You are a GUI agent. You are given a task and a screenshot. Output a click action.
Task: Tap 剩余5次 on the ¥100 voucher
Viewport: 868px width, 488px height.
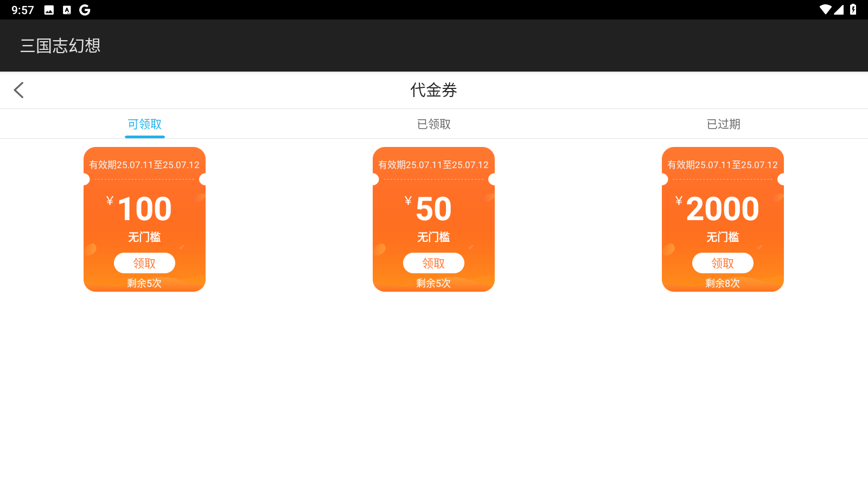(144, 283)
